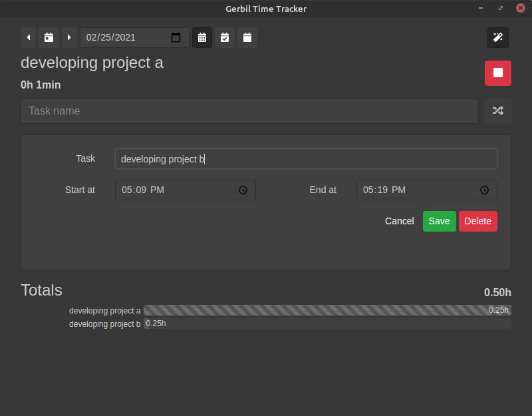This screenshot has height=416, width=532.
Task: Edit the Task field 'developing project b'
Action: click(x=306, y=159)
